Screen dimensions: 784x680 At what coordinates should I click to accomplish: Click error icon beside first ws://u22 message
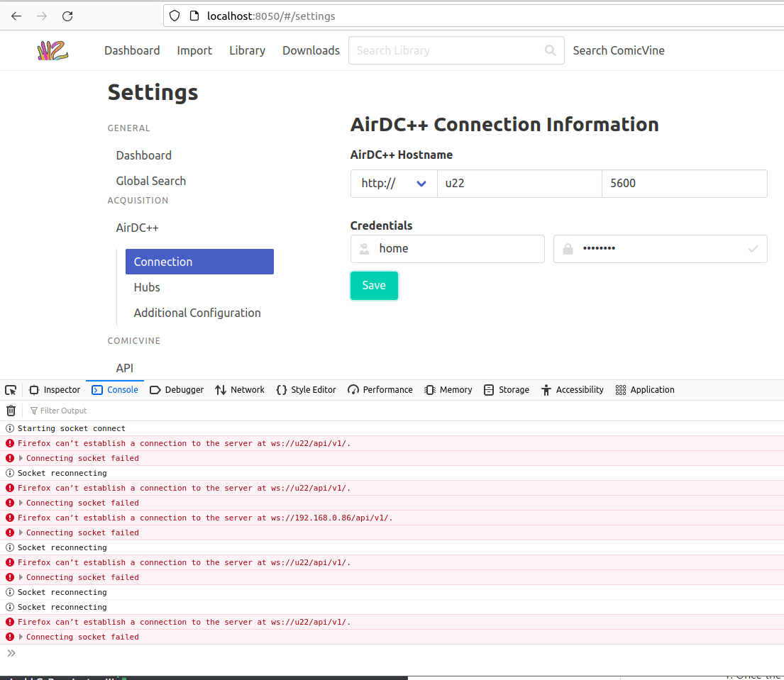9,443
